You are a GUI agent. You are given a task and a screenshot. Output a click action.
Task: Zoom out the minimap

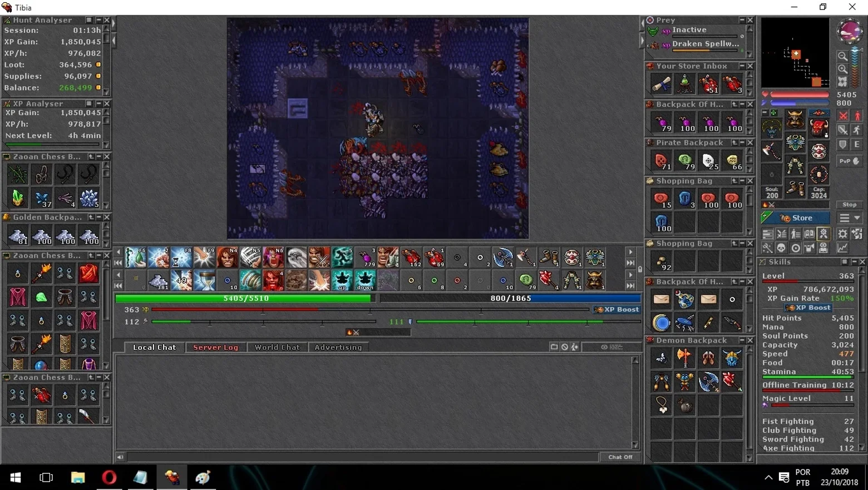[842, 56]
